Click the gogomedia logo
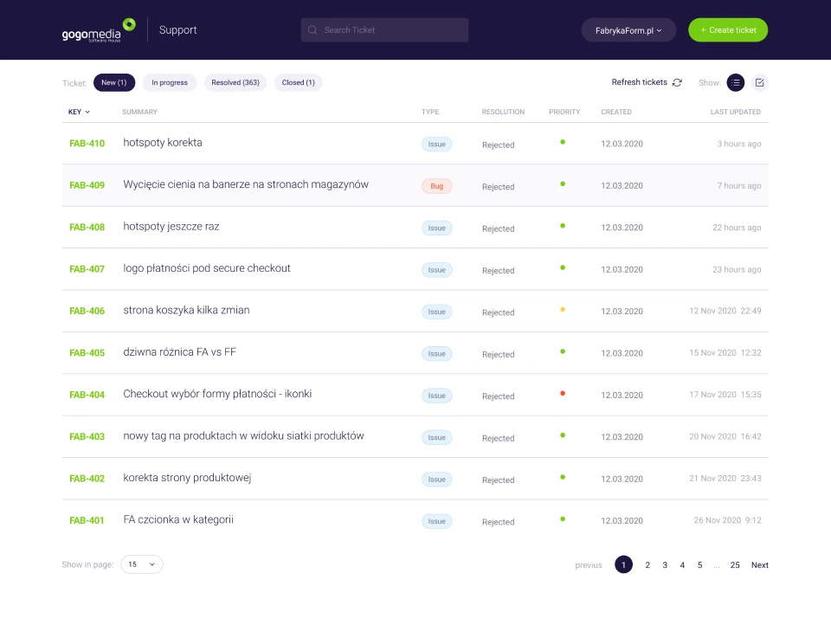 point(98,30)
